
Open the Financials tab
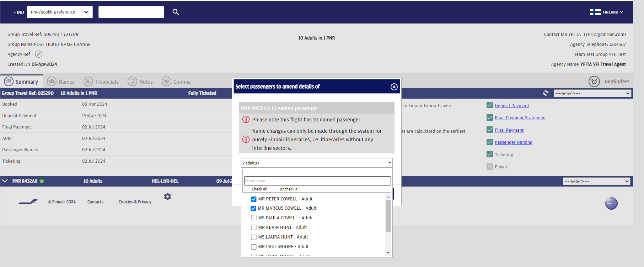[x=101, y=82]
